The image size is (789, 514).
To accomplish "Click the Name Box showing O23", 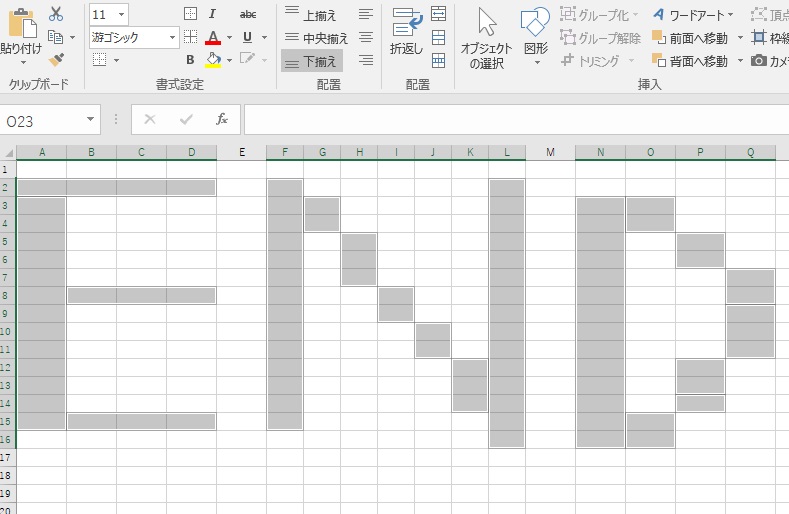I will click(x=43, y=120).
